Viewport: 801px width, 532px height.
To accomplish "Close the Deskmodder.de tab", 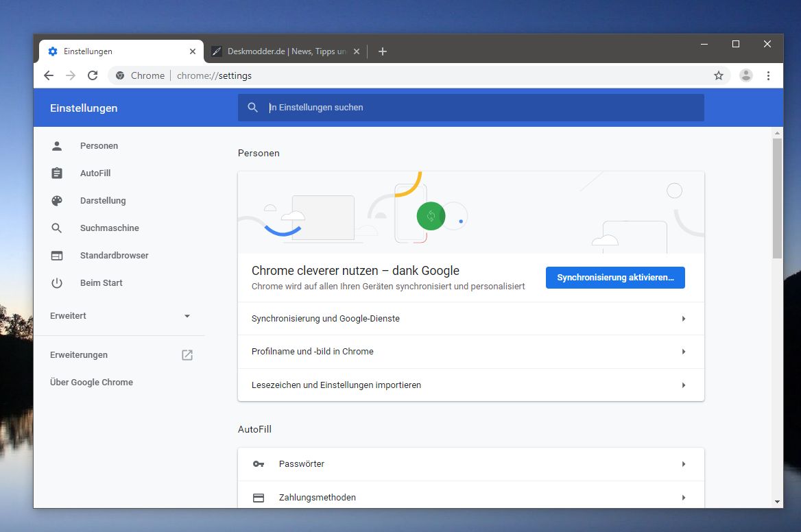I will click(357, 51).
